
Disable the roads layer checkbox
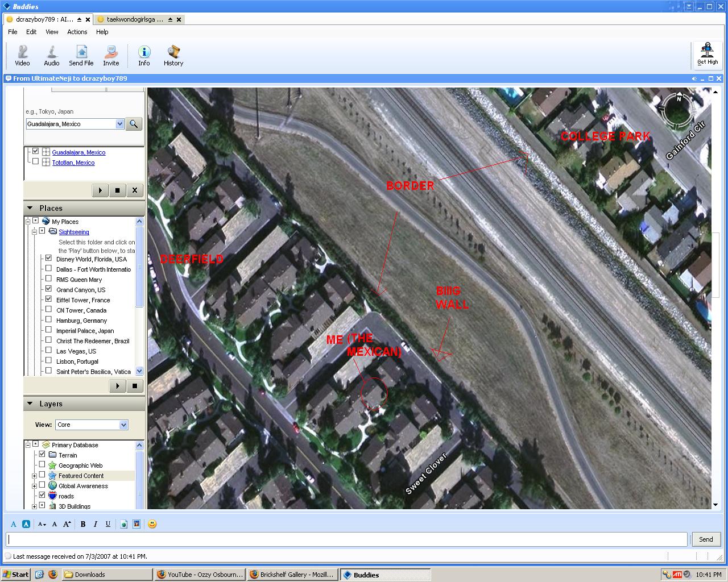point(42,496)
